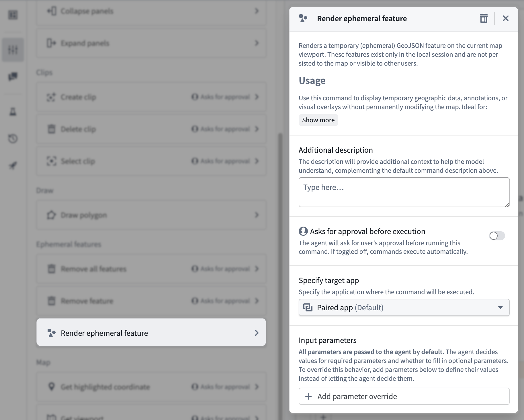The height and width of the screenshot is (420, 524).
Task: Toggle Asks for approval before execution
Action: tap(497, 236)
